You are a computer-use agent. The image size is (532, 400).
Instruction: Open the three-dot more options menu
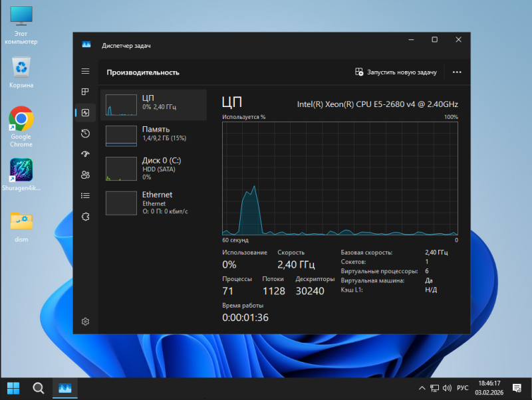457,72
